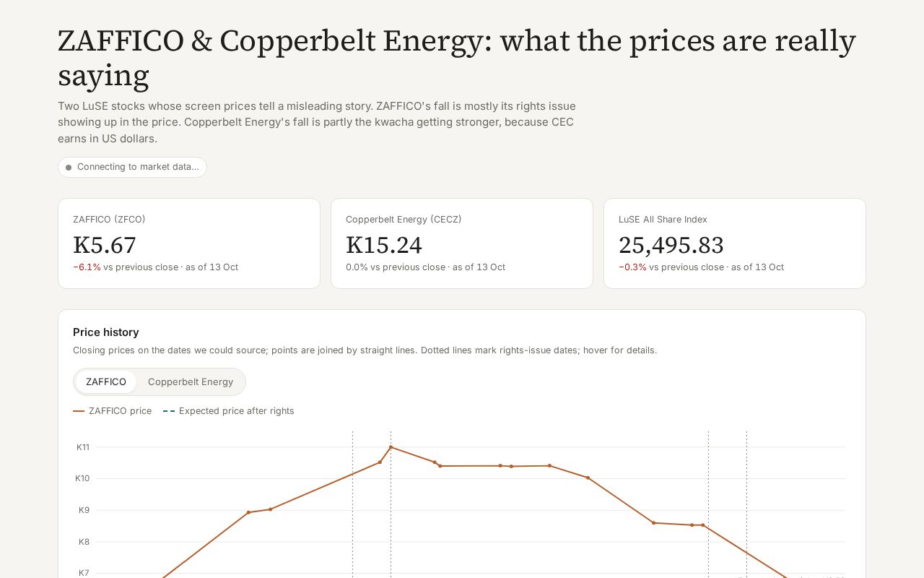Screen dimensions: 924x578
Task: Click the K11 peak data point on chart
Action: 391,447
